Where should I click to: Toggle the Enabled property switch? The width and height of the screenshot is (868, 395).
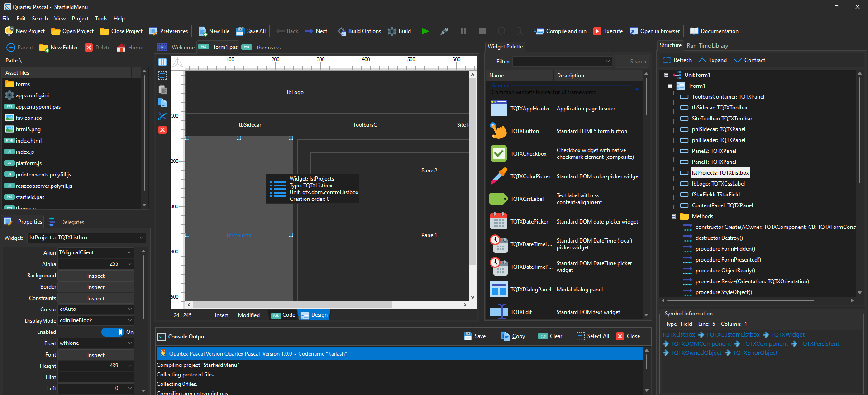pos(113,332)
